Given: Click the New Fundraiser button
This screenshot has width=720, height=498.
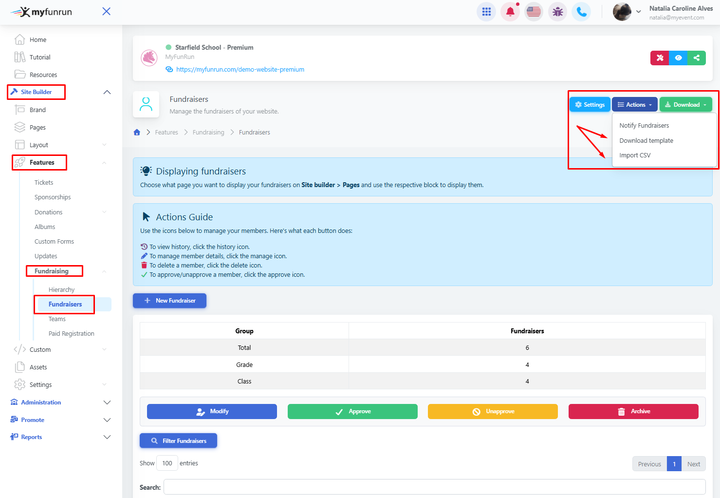Looking at the screenshot, I should 169,300.
